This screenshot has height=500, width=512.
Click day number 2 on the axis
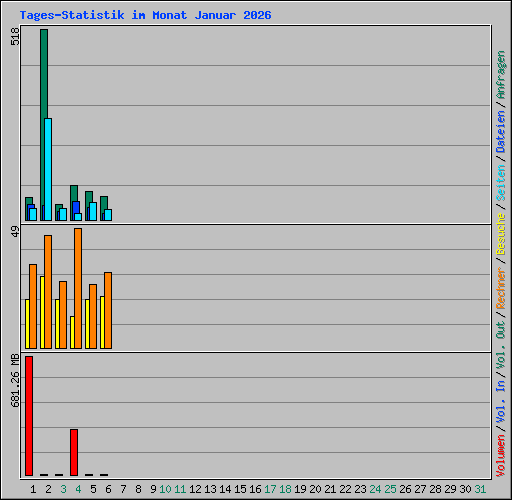click(48, 489)
